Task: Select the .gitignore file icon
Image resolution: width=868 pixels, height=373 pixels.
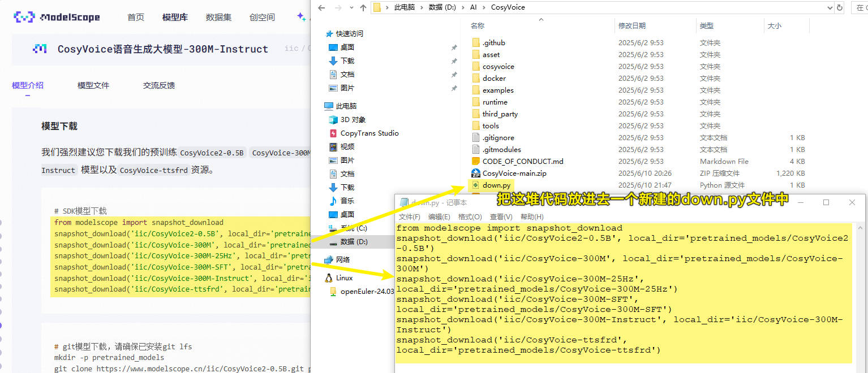Action: click(x=475, y=137)
